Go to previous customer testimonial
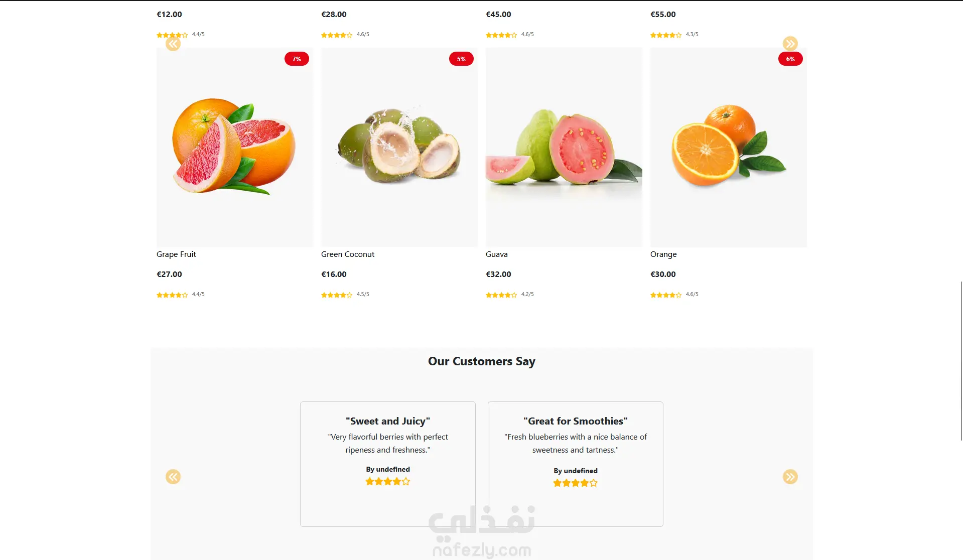Screen dimensions: 963x560 tap(173, 477)
